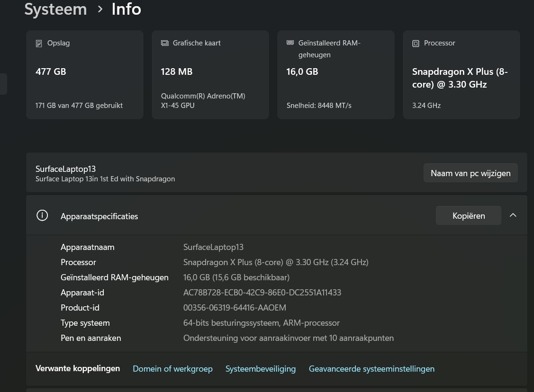Select the Apparaatnaam value SurfaceLaptop13
The image size is (534, 392).
click(214, 247)
